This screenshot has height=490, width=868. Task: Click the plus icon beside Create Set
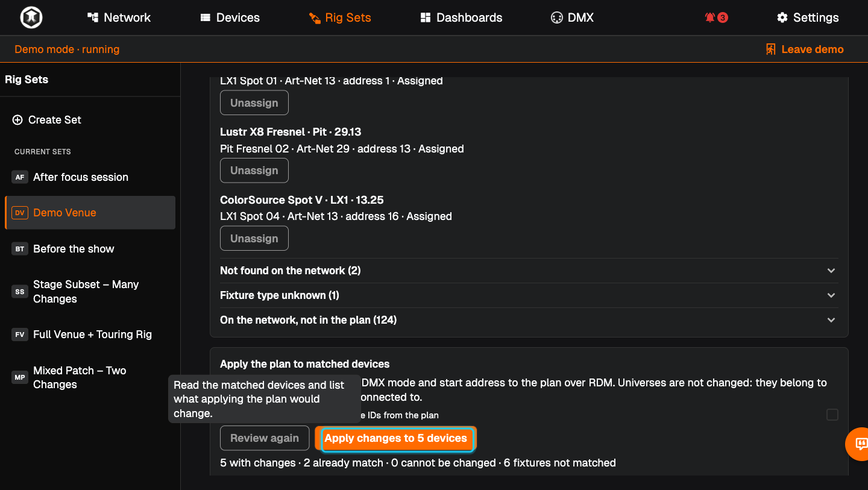coord(17,120)
